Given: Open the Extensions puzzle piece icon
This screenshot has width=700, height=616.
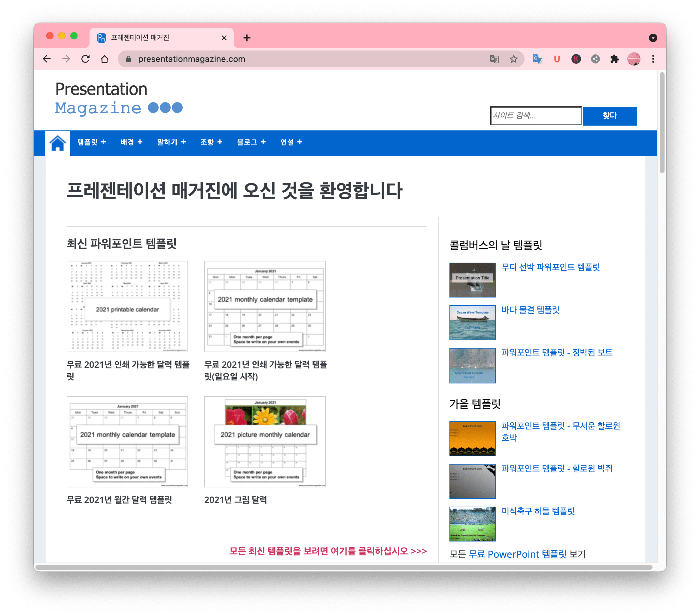Looking at the screenshot, I should click(614, 59).
